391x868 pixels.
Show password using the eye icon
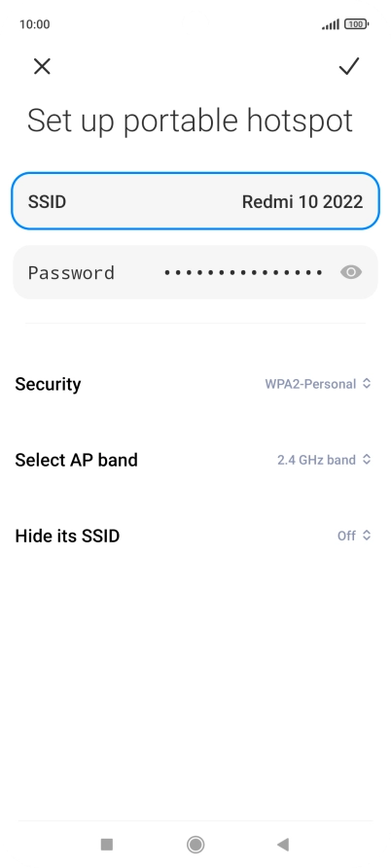351,272
